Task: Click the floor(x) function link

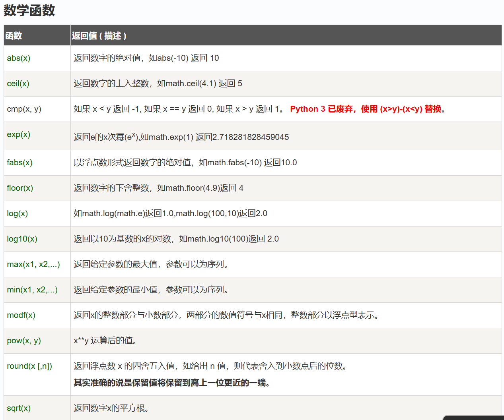Action: [x=20, y=188]
